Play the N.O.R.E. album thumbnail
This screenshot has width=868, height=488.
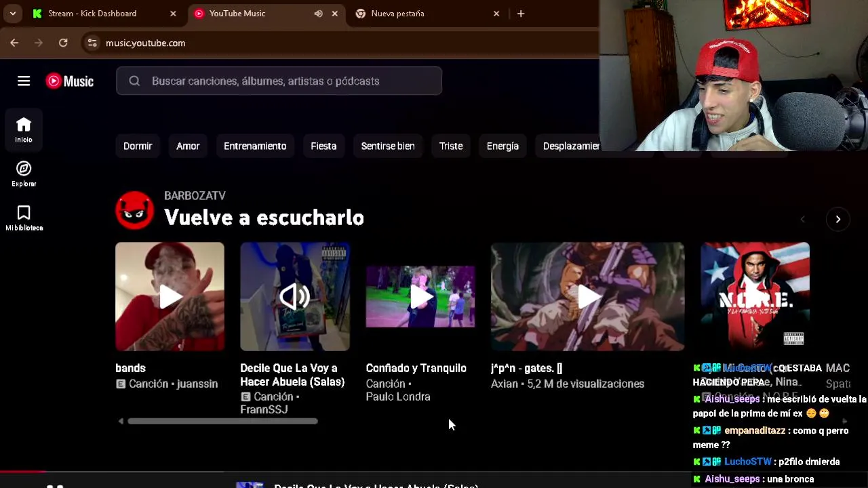coord(755,296)
